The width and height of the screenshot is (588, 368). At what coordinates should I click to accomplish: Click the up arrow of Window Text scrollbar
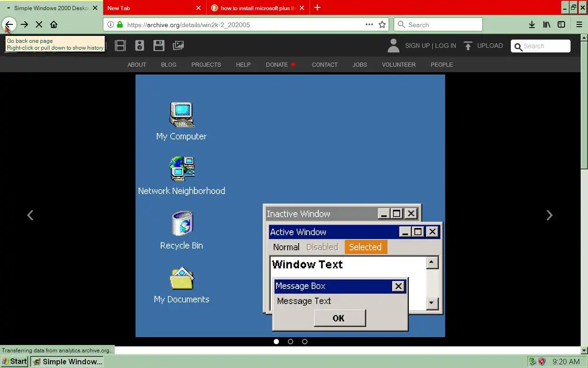(432, 263)
